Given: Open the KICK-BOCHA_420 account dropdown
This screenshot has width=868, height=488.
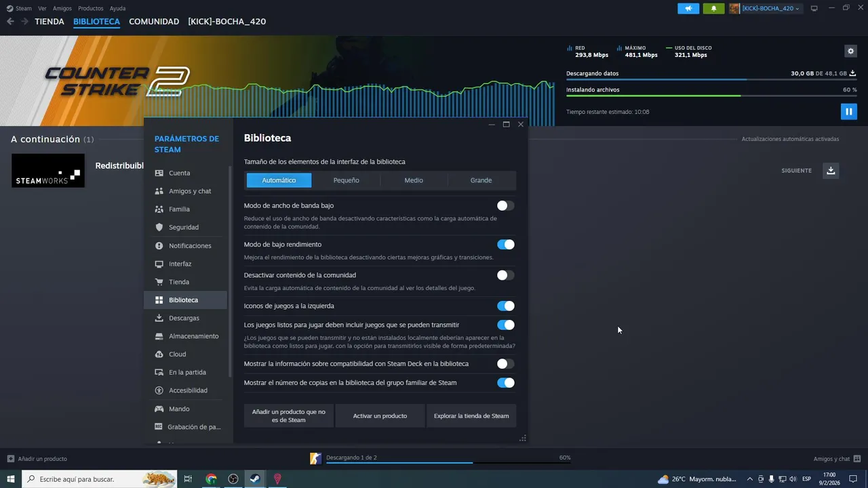Looking at the screenshot, I should point(766,8).
